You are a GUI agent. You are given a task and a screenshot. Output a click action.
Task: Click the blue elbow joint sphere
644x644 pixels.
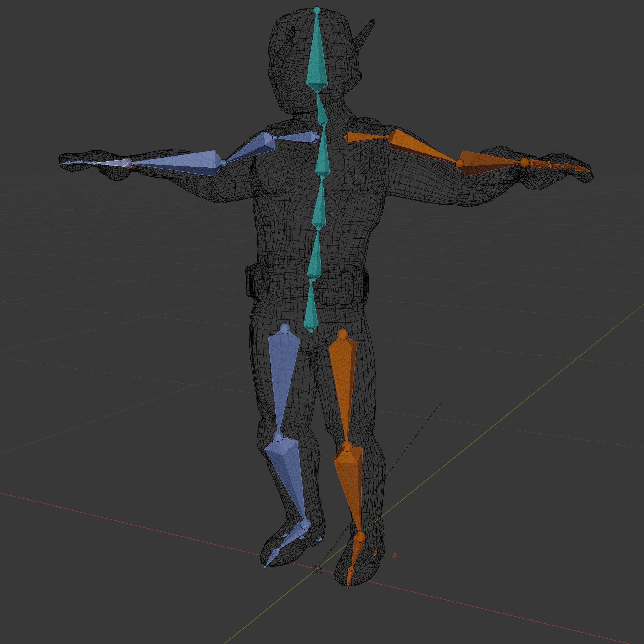coord(223,163)
